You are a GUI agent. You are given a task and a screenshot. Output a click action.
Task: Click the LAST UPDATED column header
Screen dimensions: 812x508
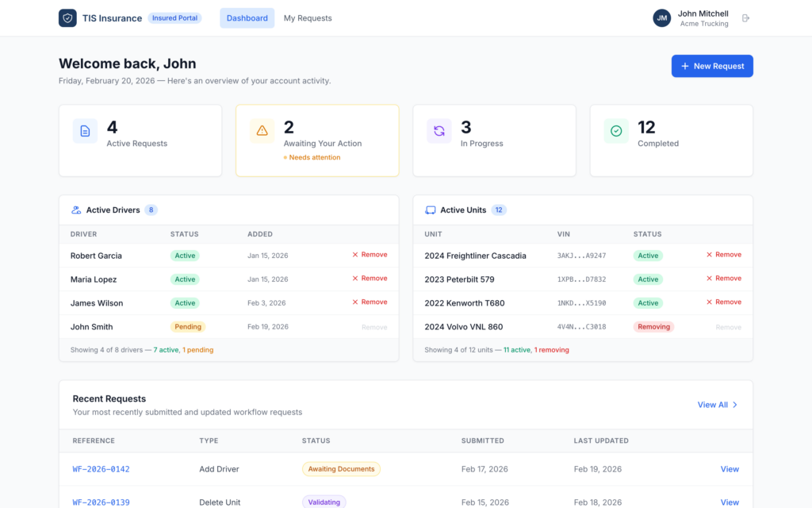(601, 441)
